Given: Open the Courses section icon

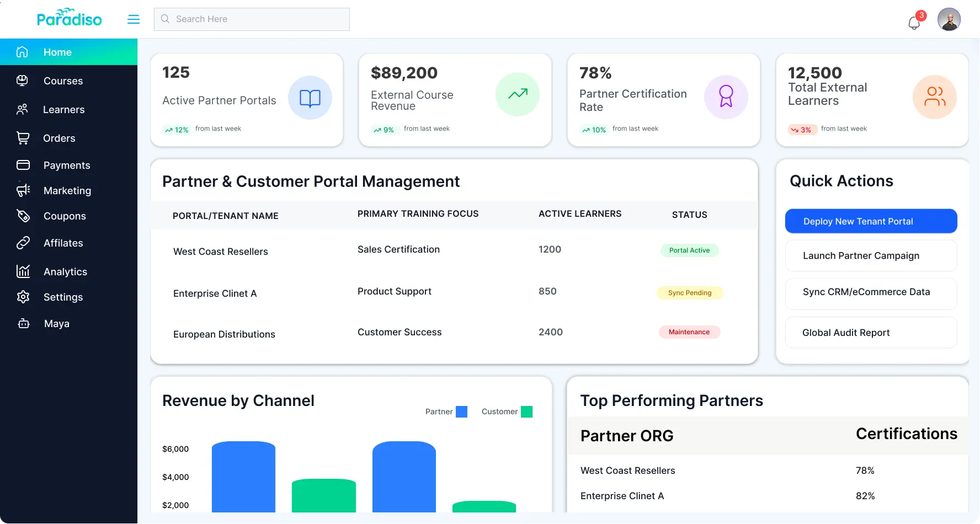Looking at the screenshot, I should click(x=22, y=81).
